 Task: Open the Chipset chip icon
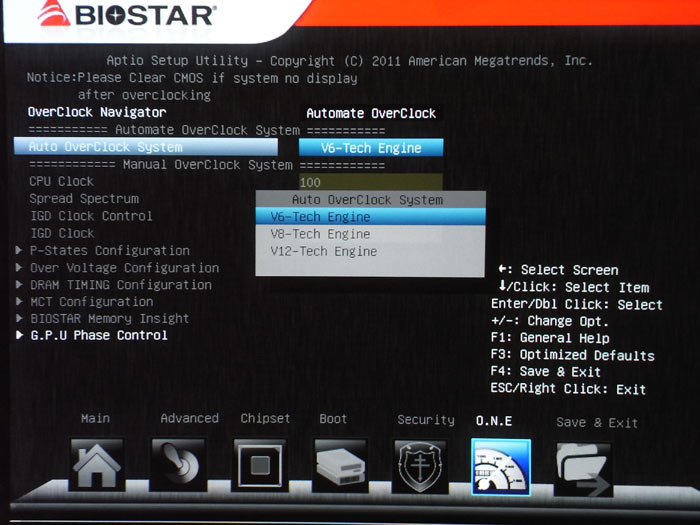[x=260, y=465]
